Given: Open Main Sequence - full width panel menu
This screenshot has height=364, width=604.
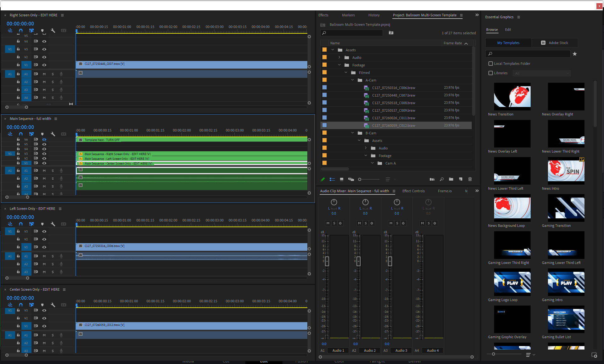Looking at the screenshot, I should [x=56, y=119].
